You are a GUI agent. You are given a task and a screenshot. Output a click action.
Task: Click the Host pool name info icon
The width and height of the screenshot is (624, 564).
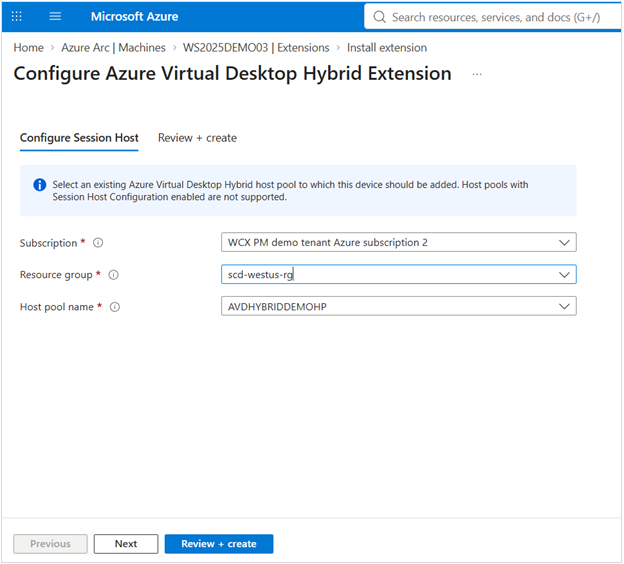click(x=115, y=307)
